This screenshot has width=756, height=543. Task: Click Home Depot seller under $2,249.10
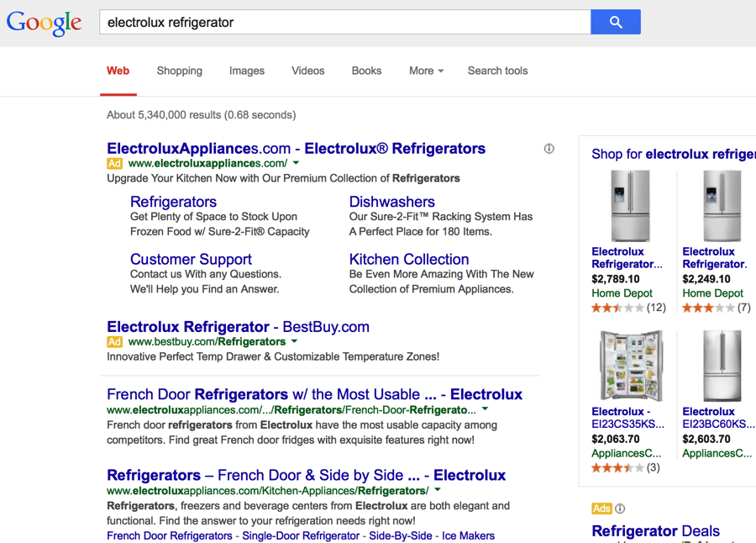[712, 293]
